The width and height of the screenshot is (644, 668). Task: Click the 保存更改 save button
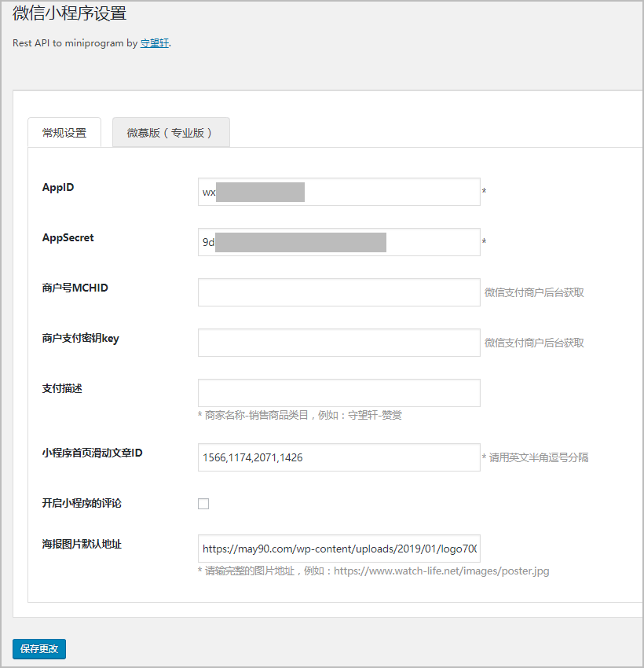[x=38, y=648]
